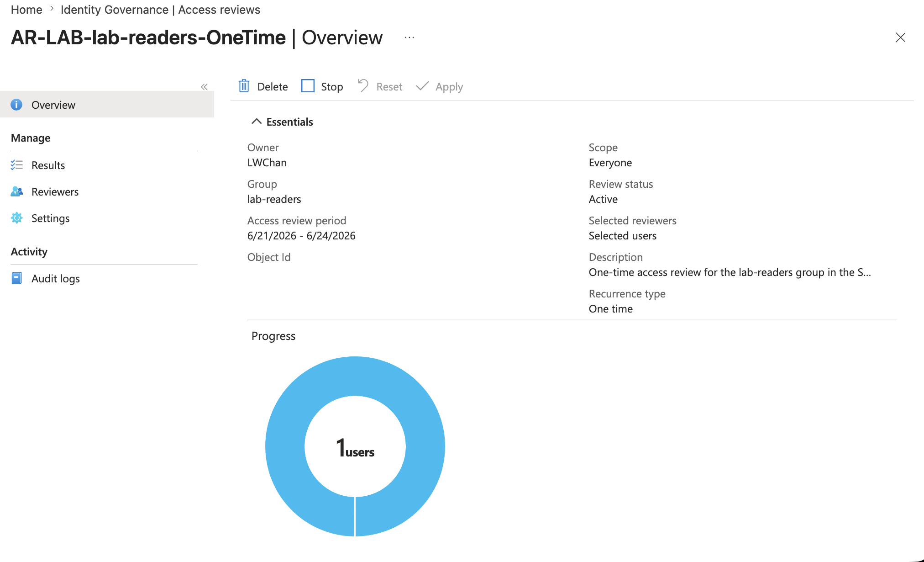Click the Apply checkmark icon

pos(422,86)
